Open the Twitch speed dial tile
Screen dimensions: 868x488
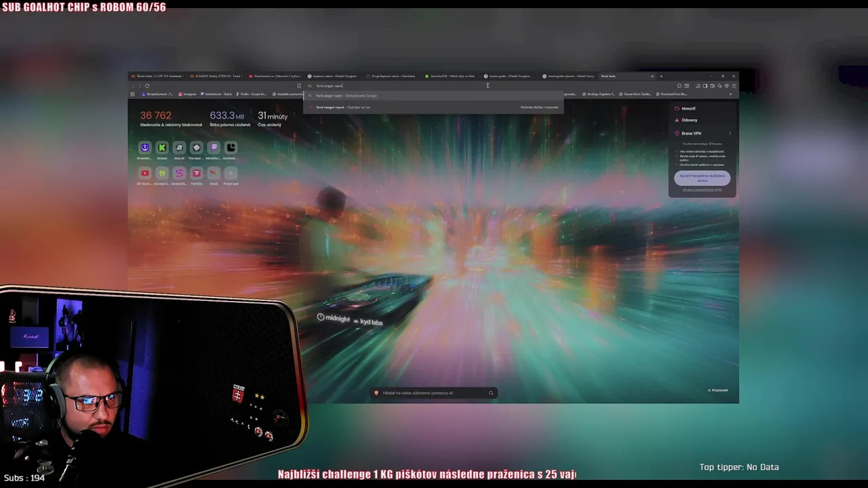click(214, 148)
